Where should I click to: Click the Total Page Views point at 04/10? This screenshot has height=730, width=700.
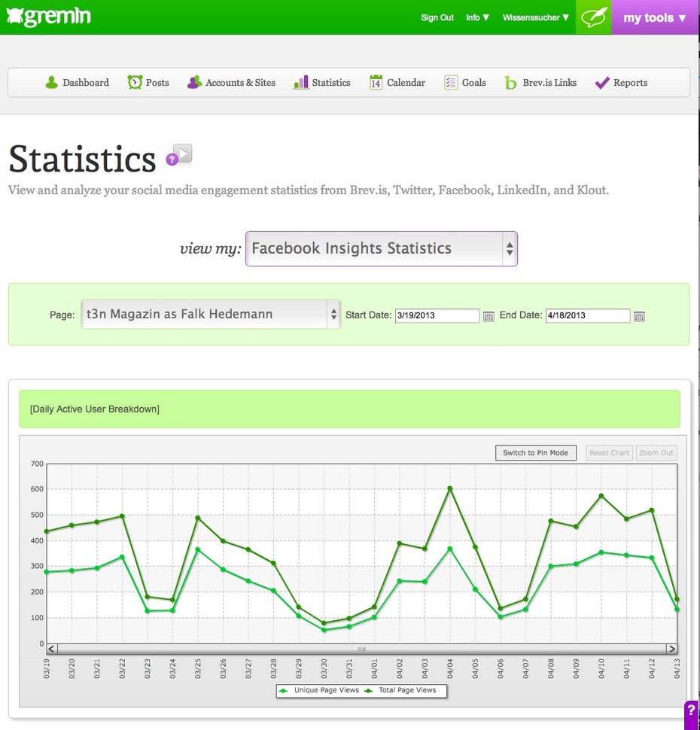(x=601, y=496)
